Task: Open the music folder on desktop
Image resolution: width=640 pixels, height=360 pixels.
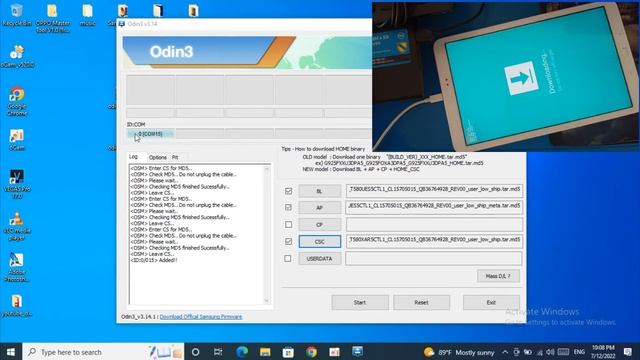Action: point(88,15)
